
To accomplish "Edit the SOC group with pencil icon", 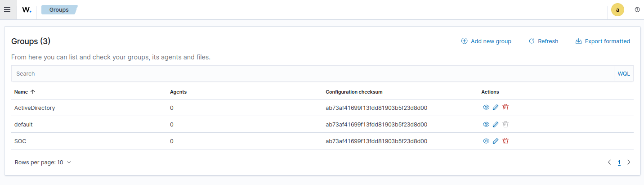I will pos(496,141).
